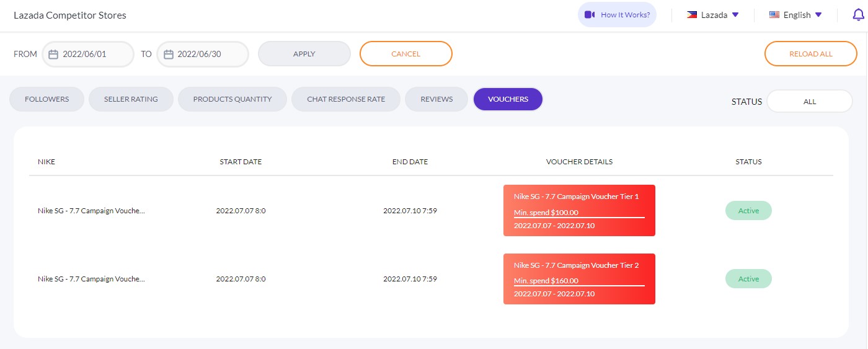Open the Campaign Voucher Tier 2 red card
The height and width of the screenshot is (349, 868).
tap(579, 279)
